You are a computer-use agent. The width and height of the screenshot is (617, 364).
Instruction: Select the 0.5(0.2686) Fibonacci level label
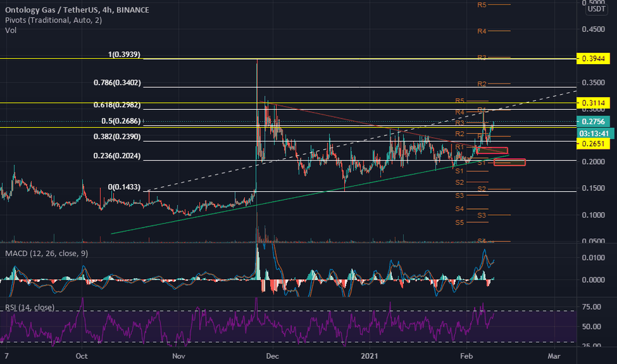[120, 121]
